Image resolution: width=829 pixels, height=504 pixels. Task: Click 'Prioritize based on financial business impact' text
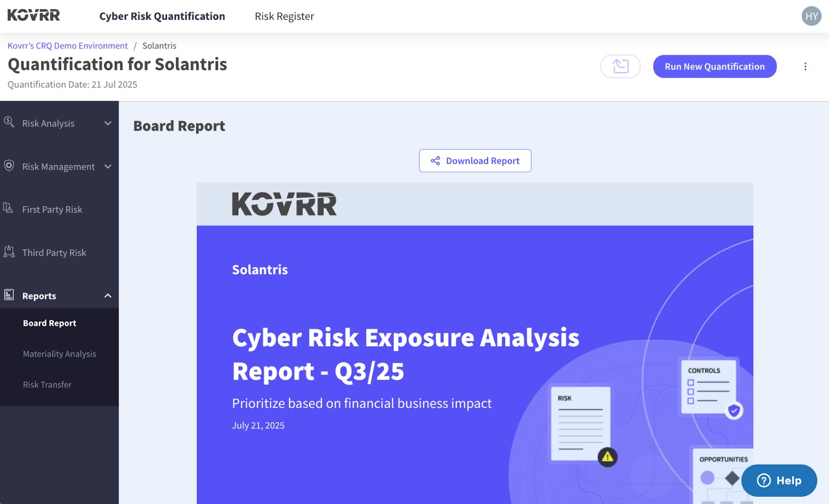[x=362, y=404]
